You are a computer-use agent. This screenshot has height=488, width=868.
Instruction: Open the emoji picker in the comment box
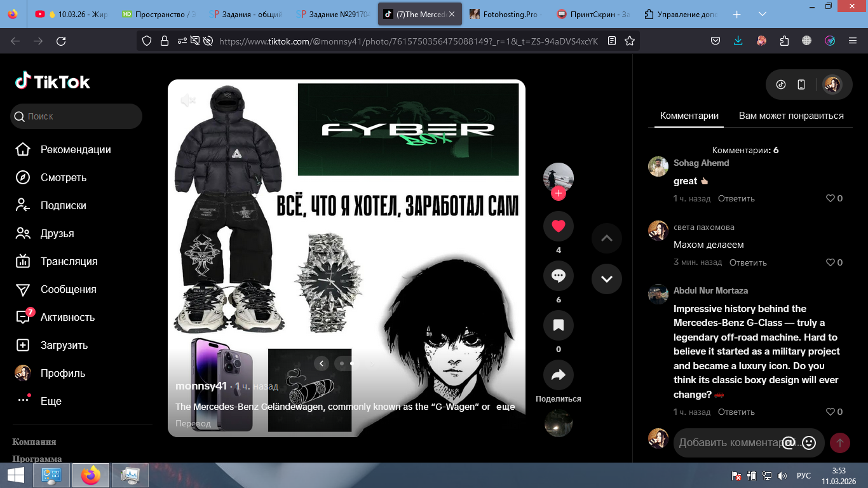tap(809, 443)
